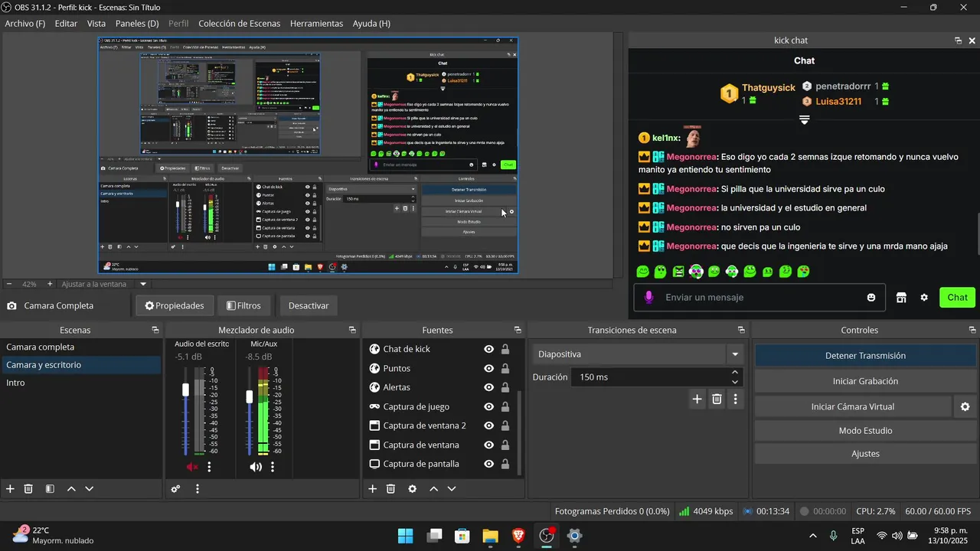Viewport: 980px width, 551px height.
Task: Open audio mixer three-dot menu at bottom
Action: (x=198, y=489)
